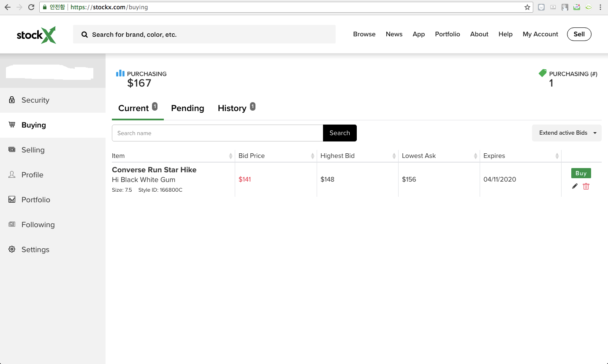Open Security in sidebar

[x=53, y=100]
